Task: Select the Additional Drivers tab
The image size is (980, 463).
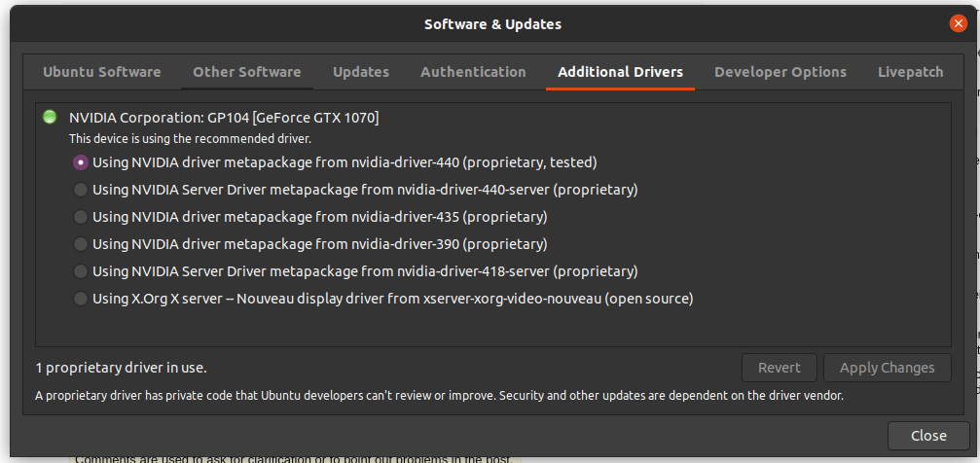Action: [x=620, y=72]
